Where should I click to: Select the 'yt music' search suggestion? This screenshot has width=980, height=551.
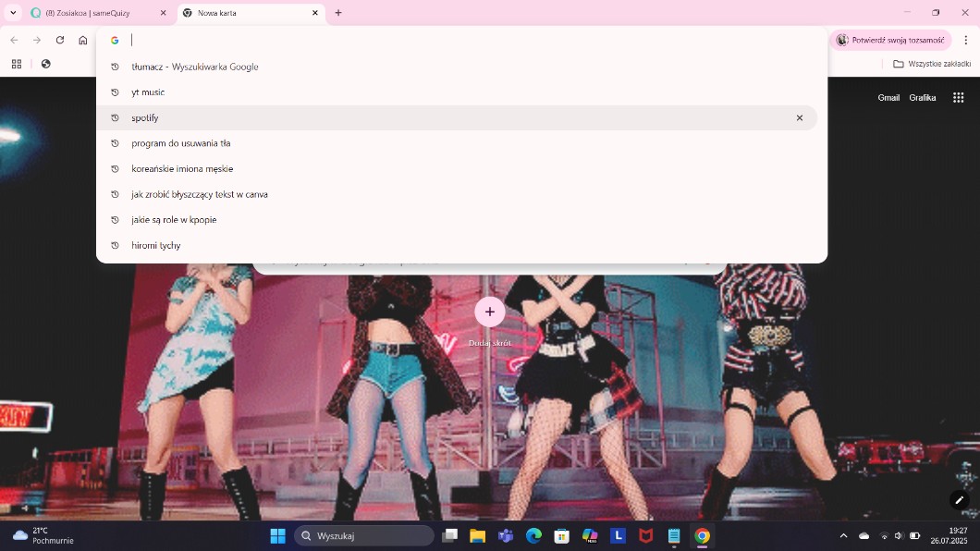(148, 92)
